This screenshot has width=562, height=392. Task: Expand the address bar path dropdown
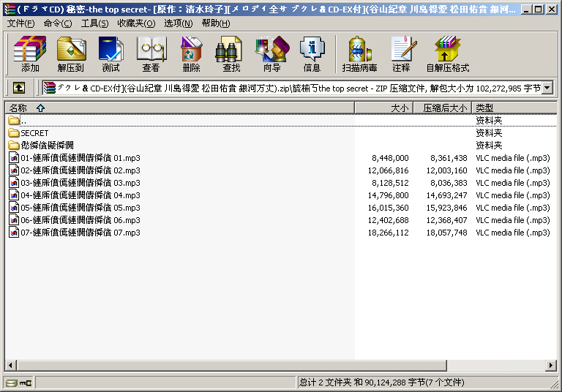click(x=547, y=88)
